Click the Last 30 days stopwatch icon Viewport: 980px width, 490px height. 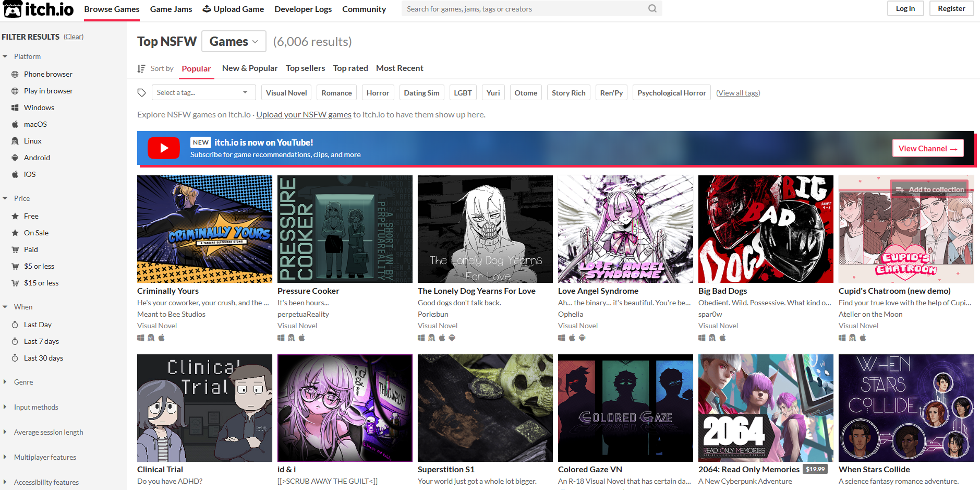point(15,358)
